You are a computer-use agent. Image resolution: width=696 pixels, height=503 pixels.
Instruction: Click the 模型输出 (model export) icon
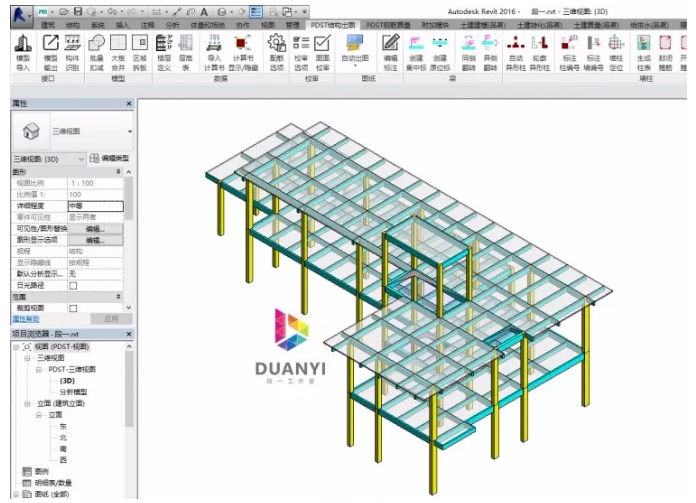[50, 44]
